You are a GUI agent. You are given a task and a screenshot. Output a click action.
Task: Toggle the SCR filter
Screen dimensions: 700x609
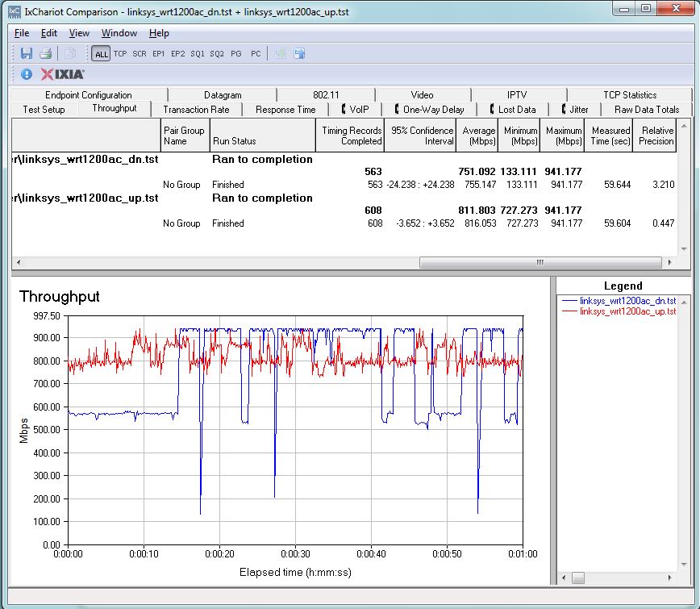(140, 53)
